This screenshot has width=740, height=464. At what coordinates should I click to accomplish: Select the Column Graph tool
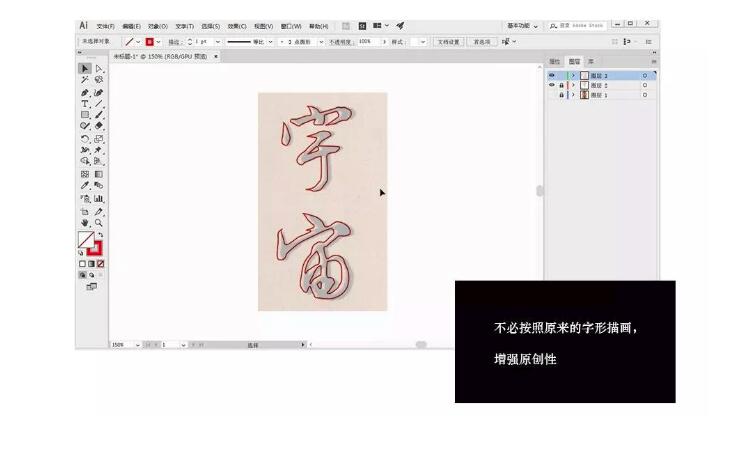99,199
